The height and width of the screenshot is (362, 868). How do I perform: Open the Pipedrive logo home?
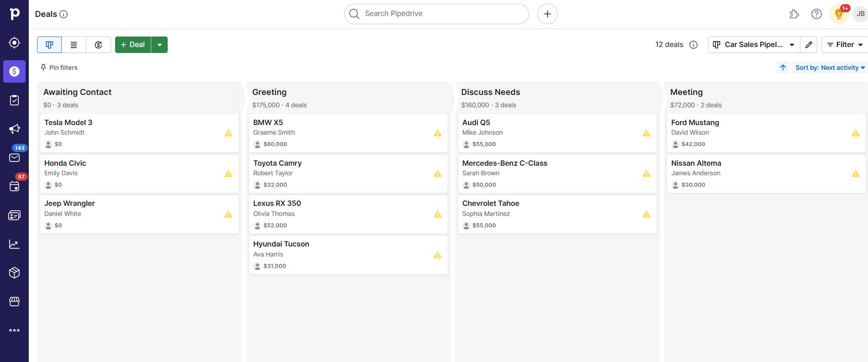coord(14,14)
